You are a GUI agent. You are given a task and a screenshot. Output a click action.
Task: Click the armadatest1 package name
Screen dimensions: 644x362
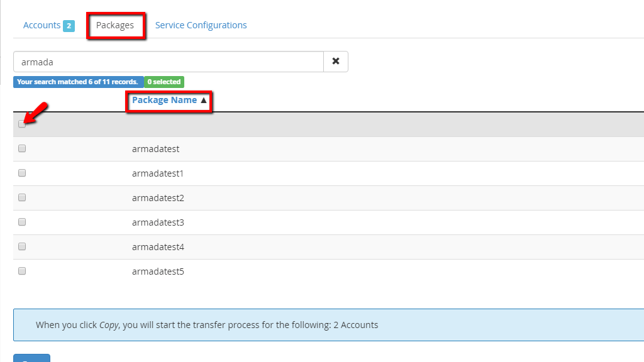click(158, 173)
